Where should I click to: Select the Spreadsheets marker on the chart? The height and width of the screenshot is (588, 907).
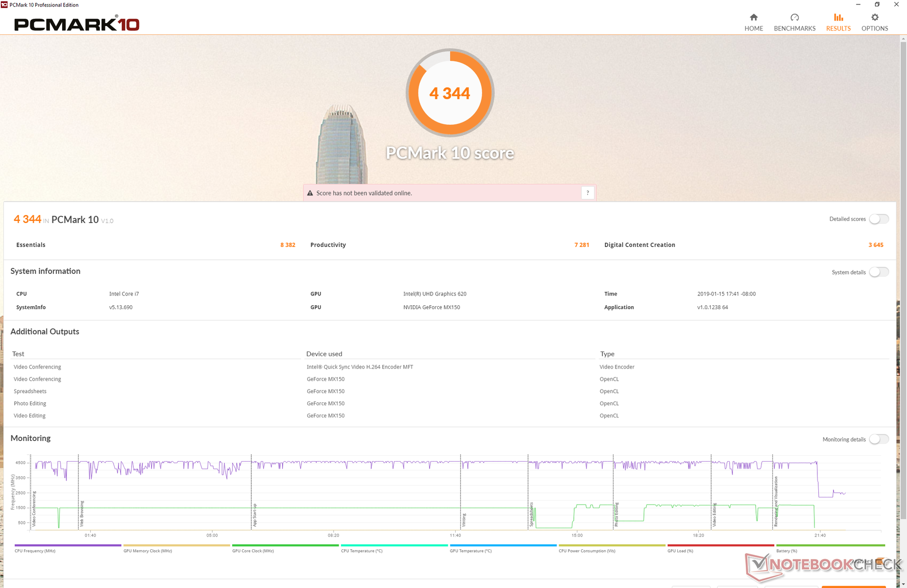click(x=531, y=514)
